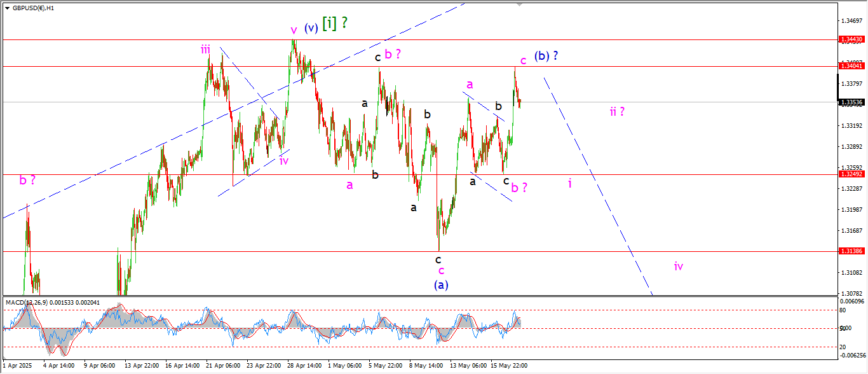This screenshot has width=868, height=374.
Task: Click the 28 Apr 14:00 time label
Action: click(304, 366)
